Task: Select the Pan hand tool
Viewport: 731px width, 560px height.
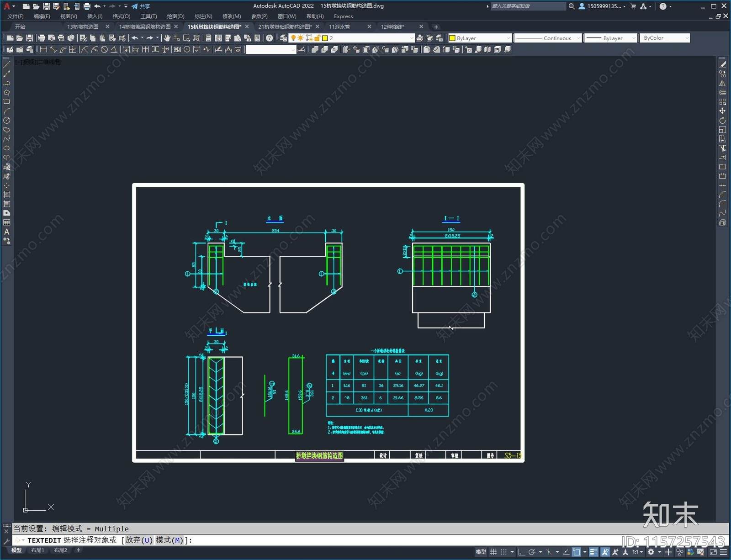Action: (167, 38)
